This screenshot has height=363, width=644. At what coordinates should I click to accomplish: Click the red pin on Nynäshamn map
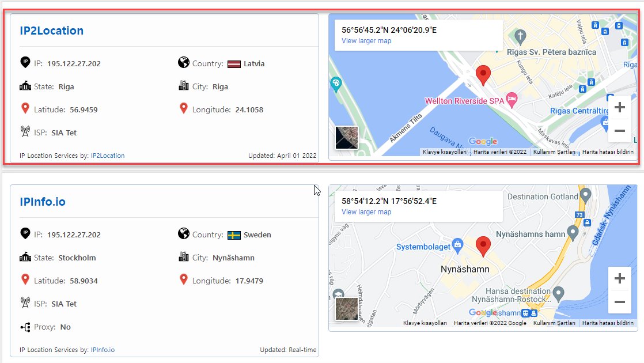tap(483, 247)
